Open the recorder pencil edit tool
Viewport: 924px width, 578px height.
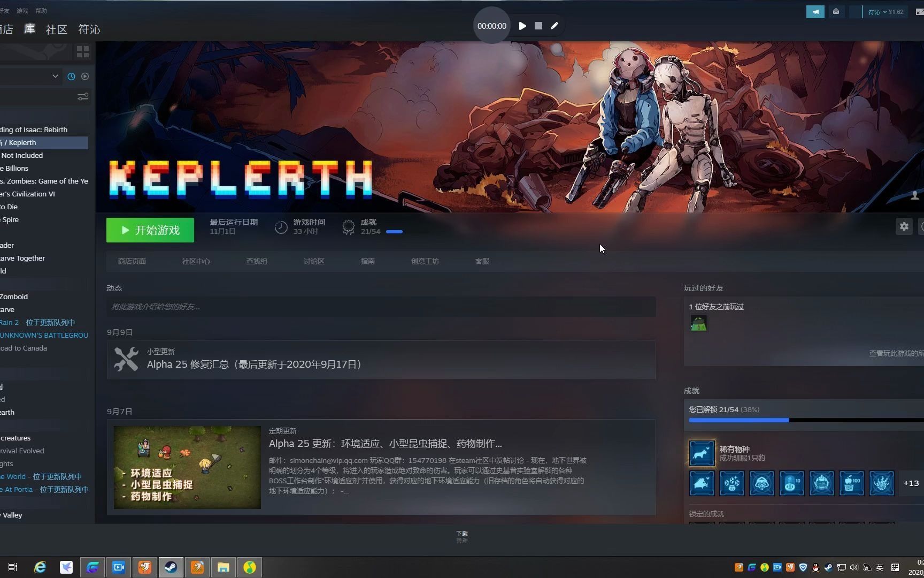[x=555, y=26]
